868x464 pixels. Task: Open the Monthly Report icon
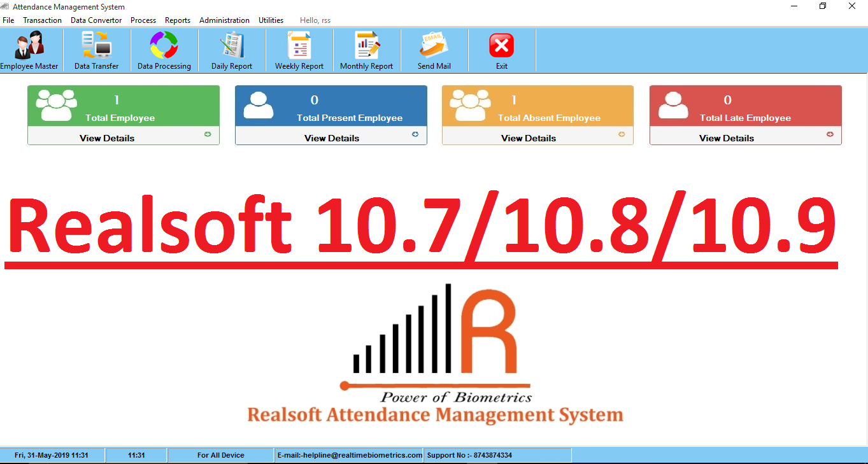[367, 45]
